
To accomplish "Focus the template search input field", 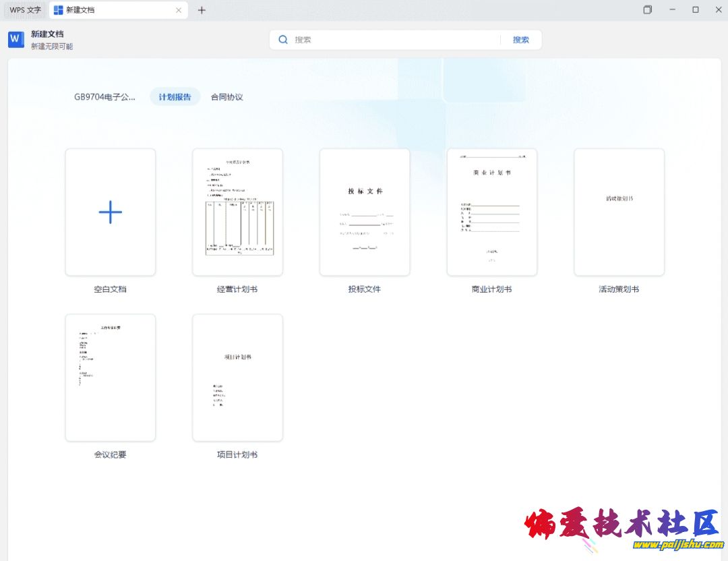I will (394, 40).
